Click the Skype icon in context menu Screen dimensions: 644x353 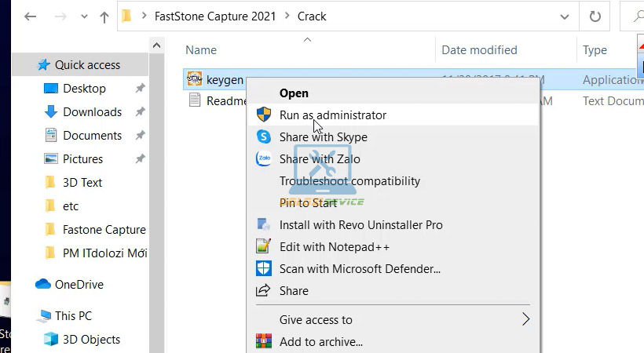264,136
